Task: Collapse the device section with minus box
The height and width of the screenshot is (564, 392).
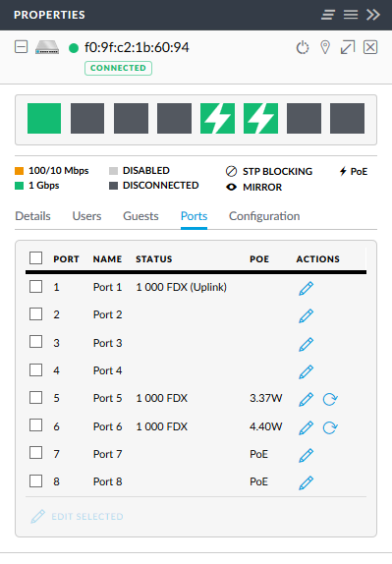Action: click(x=22, y=47)
